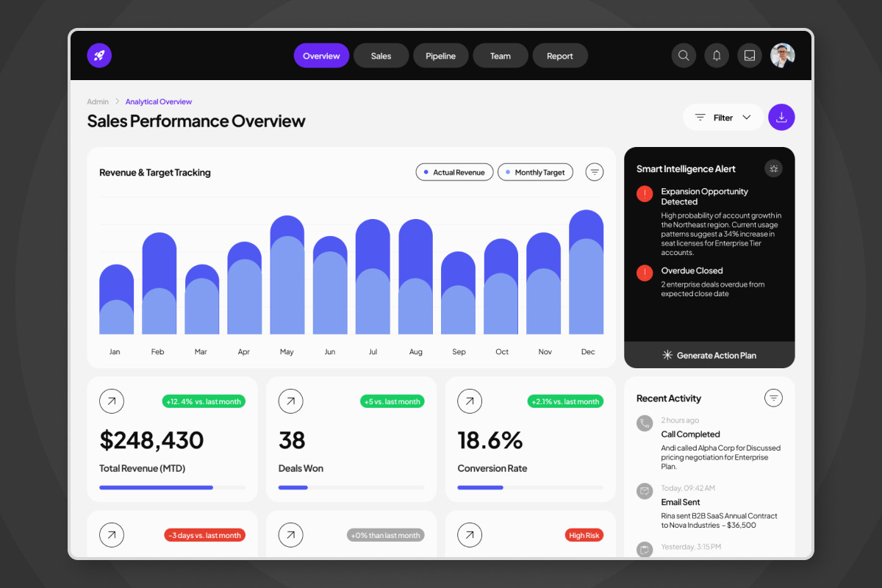Image resolution: width=882 pixels, height=588 pixels.
Task: Click Analytical Overview breadcrumb
Action: pos(159,101)
